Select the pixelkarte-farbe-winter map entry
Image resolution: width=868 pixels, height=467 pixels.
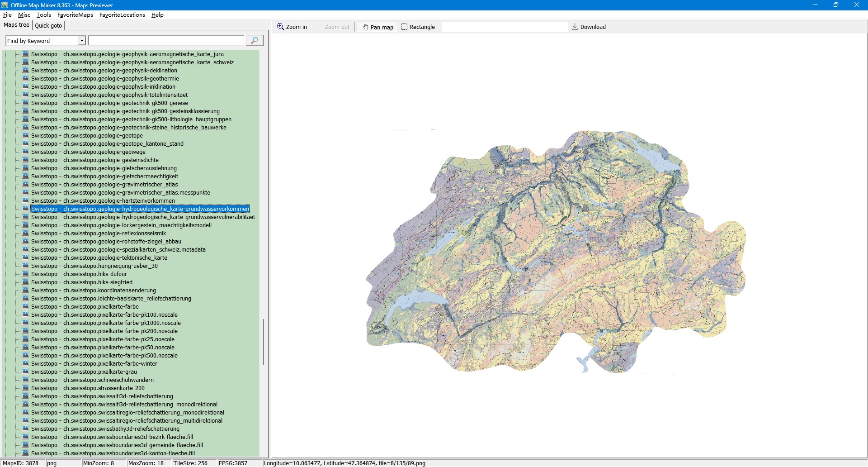[x=94, y=364]
